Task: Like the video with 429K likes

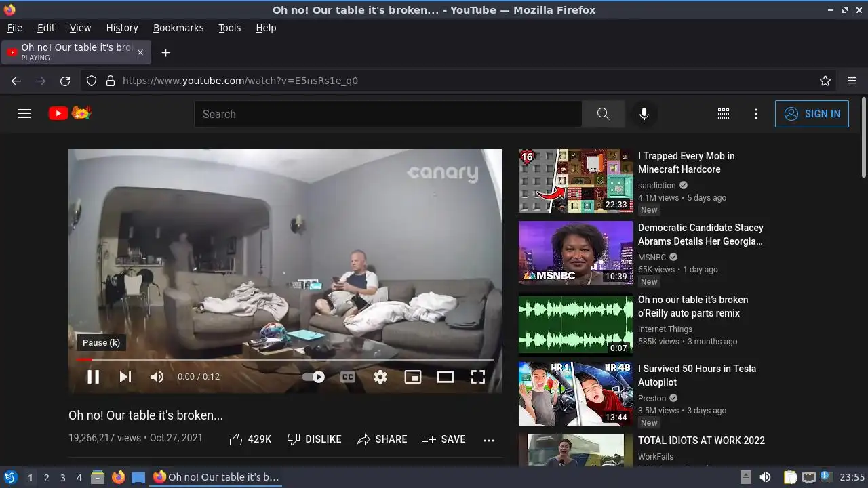Action: click(x=250, y=439)
